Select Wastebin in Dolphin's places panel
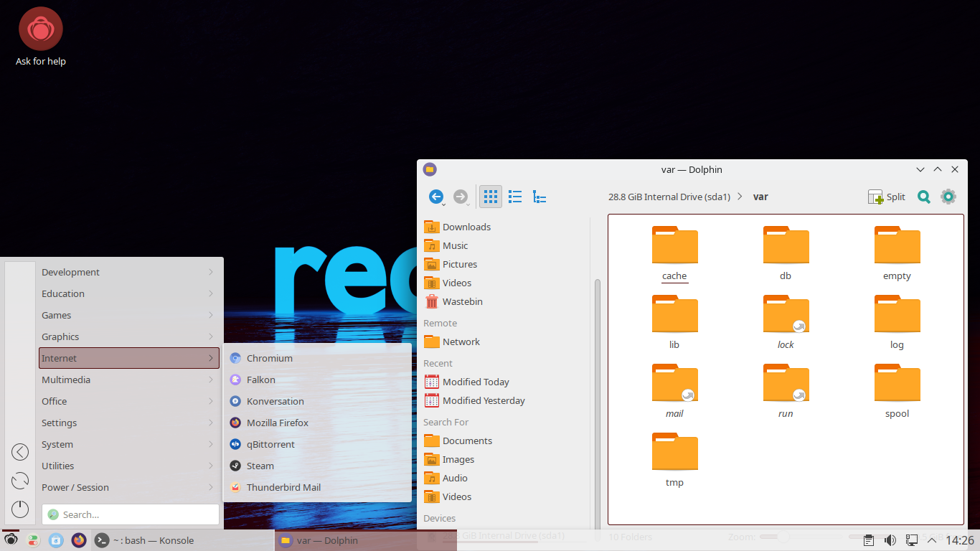The image size is (980, 551). point(462,301)
